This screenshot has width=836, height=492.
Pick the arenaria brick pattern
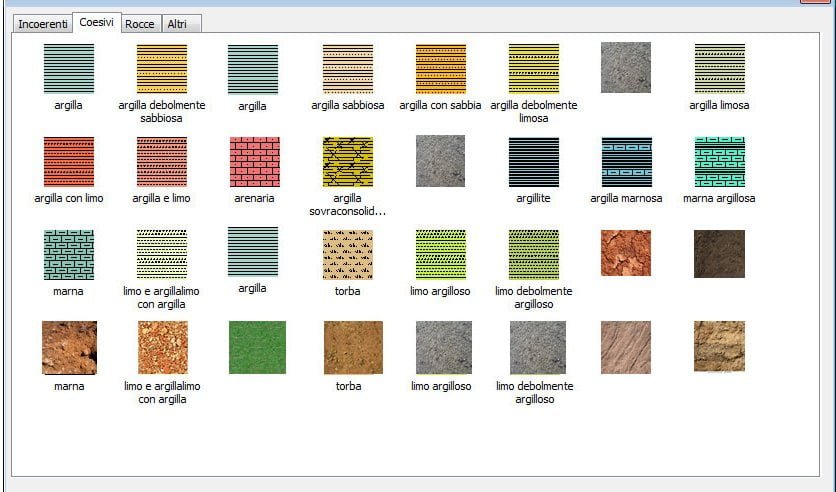click(x=254, y=162)
